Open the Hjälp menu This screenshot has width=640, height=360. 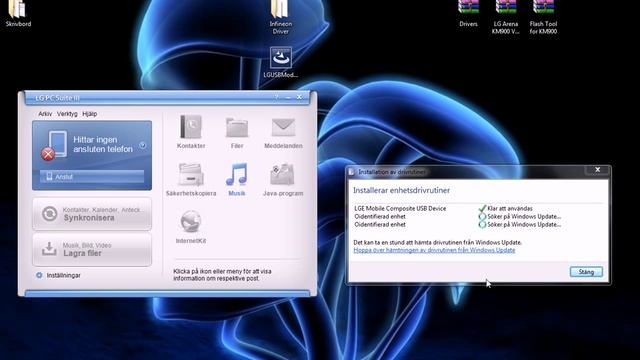coord(89,114)
